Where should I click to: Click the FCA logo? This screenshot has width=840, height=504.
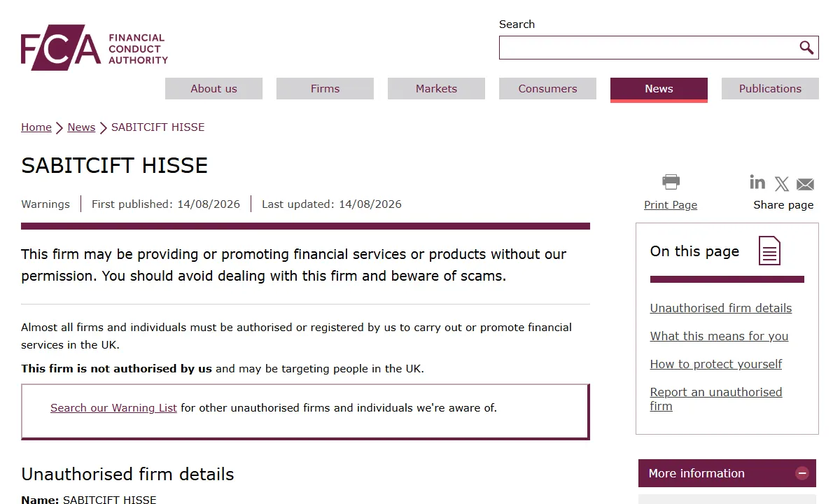(94, 48)
